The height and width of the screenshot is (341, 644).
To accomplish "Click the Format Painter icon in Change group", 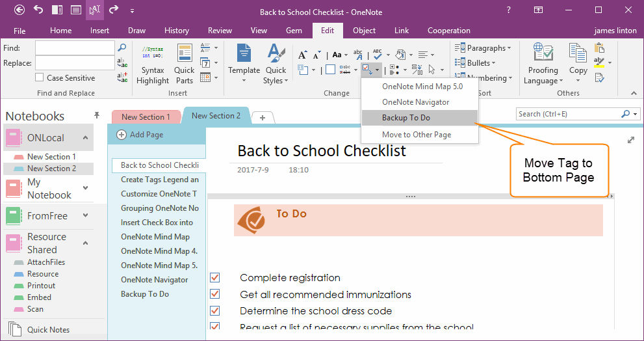I will coord(400,54).
